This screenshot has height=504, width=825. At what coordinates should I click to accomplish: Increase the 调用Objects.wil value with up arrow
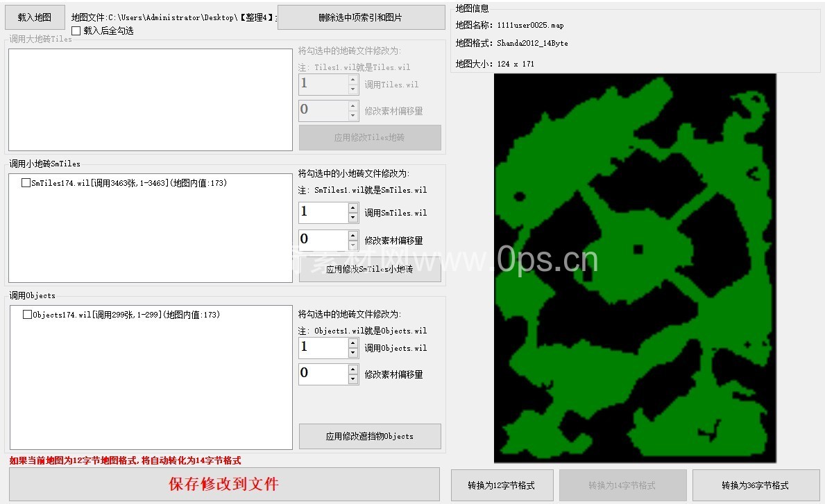click(353, 343)
